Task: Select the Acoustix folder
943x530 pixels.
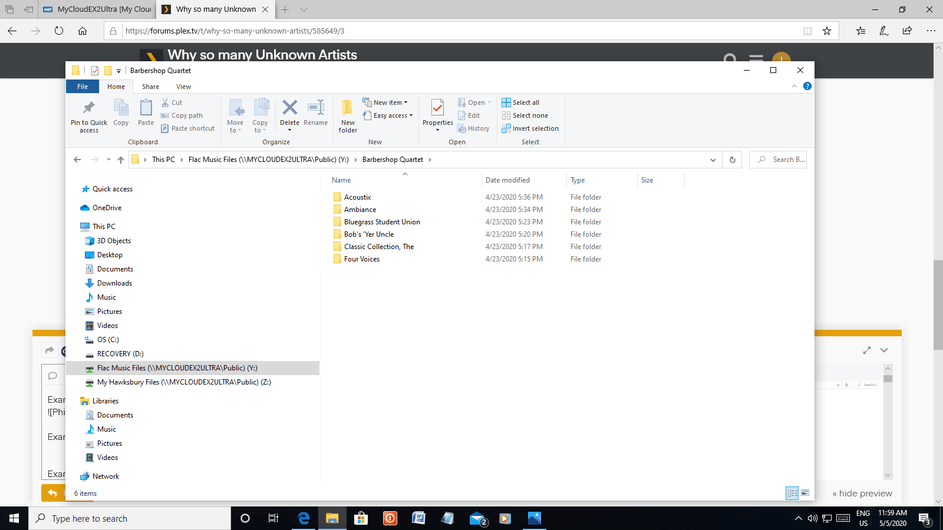Action: pyautogui.click(x=357, y=197)
